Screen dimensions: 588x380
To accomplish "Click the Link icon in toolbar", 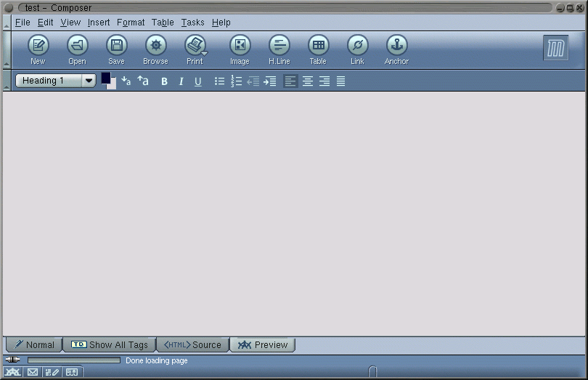I will 357,46.
